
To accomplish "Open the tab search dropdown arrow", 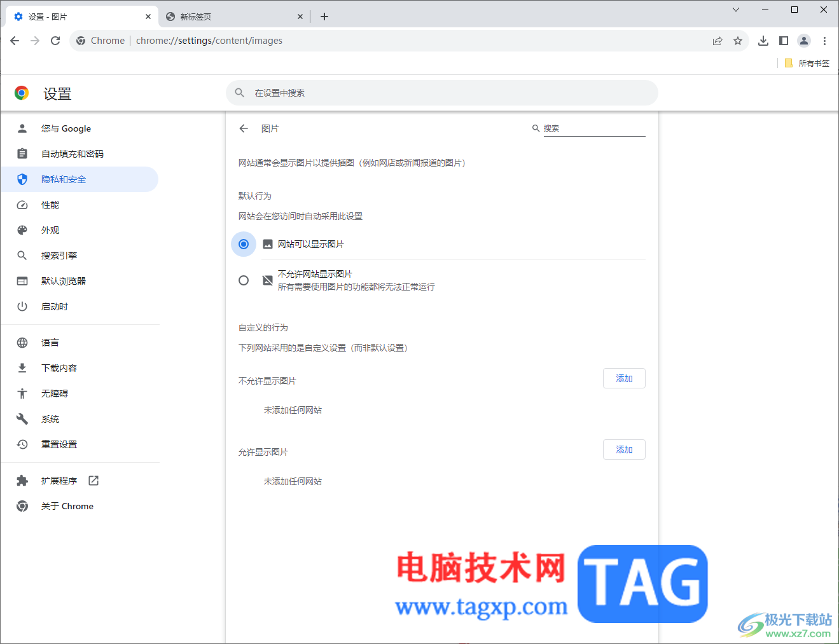I will click(x=736, y=10).
